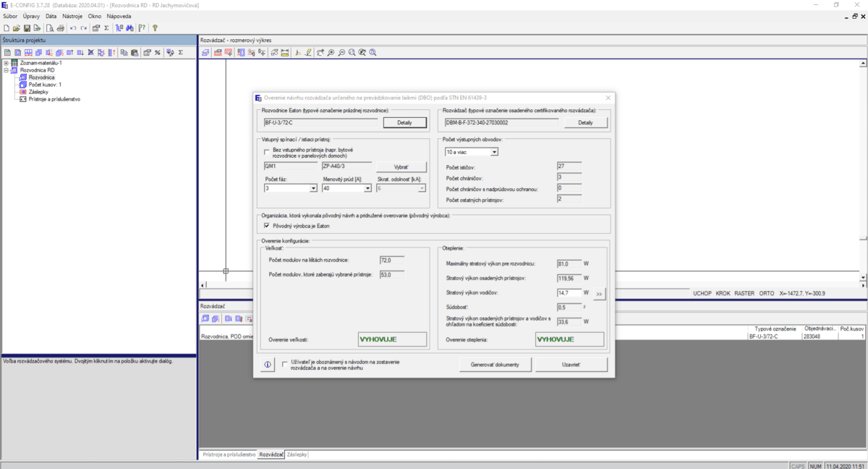This screenshot has width=868, height=469.
Task: Open the Nástroje menu
Action: coord(72,15)
